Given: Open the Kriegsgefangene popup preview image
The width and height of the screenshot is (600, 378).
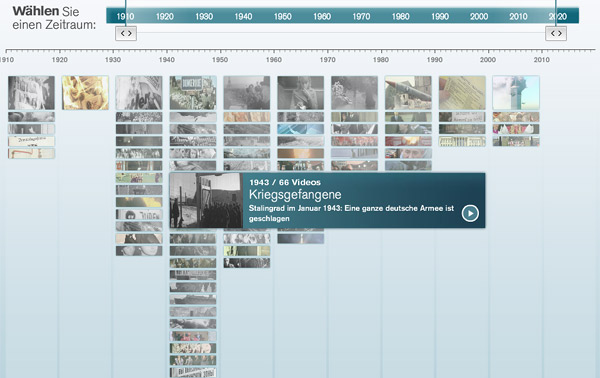Looking at the screenshot, I should point(206,200).
